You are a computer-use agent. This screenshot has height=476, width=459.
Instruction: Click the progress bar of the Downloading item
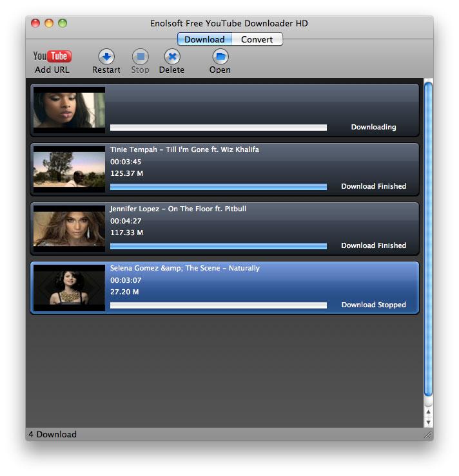(219, 128)
